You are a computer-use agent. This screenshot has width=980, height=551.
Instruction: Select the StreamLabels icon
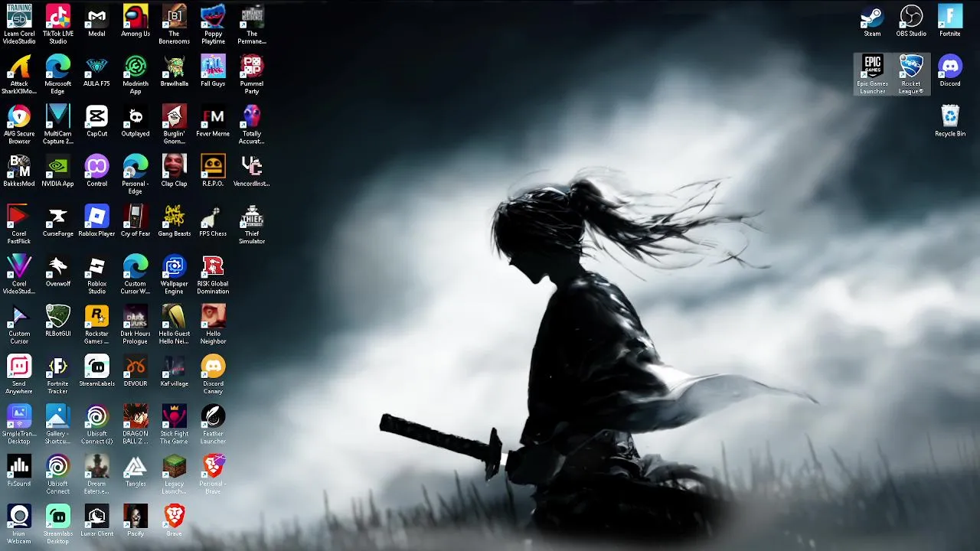[x=96, y=367]
